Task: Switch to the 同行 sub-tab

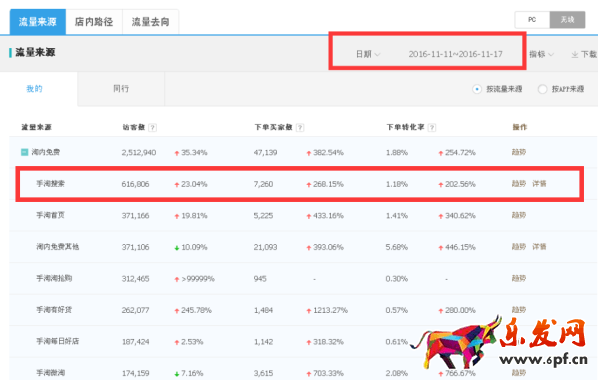Action: (121, 89)
